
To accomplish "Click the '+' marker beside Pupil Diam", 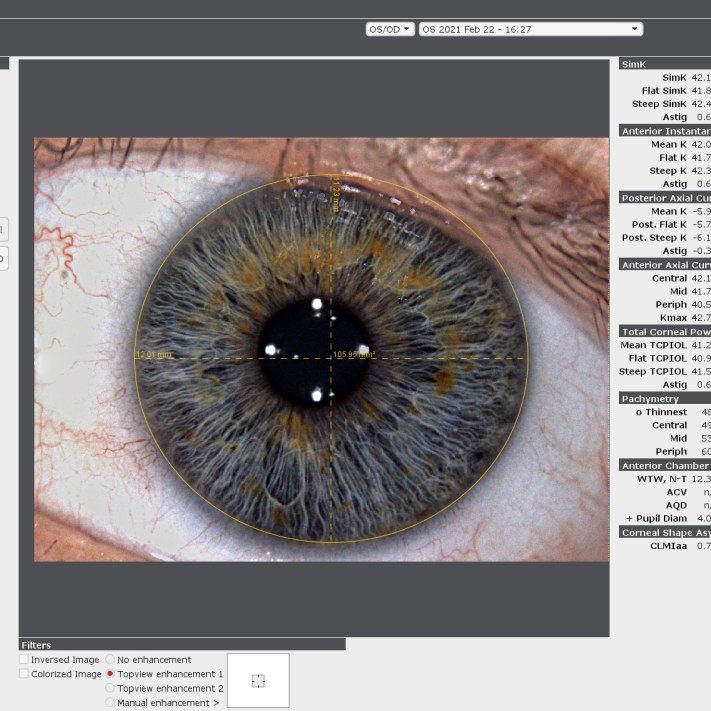I will point(629,518).
